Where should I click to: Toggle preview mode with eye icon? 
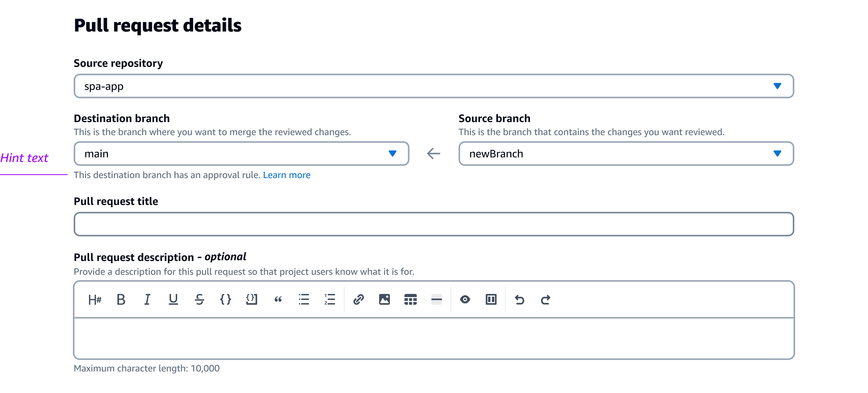pyautogui.click(x=465, y=299)
